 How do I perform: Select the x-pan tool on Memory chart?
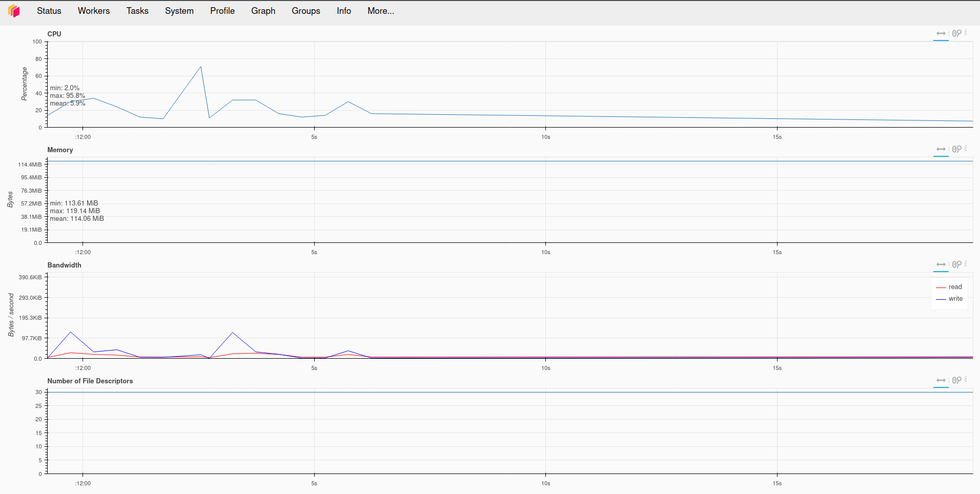(x=941, y=149)
